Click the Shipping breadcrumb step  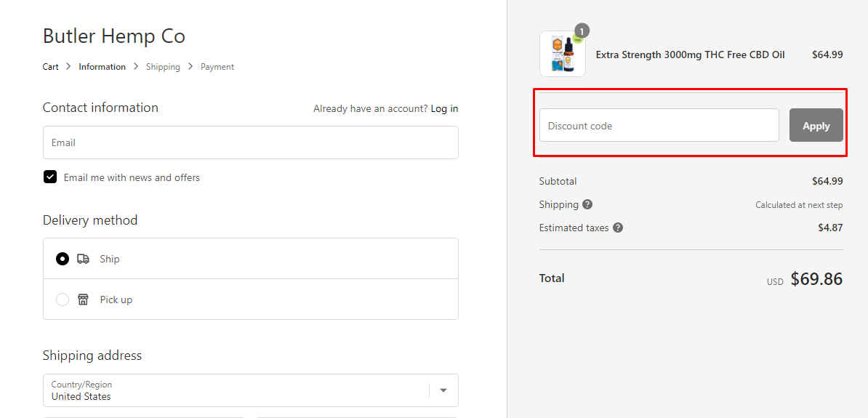click(x=163, y=66)
